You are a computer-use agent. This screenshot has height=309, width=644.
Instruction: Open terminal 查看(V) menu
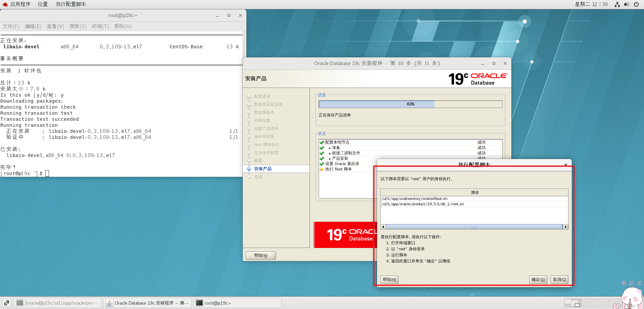[x=55, y=26]
